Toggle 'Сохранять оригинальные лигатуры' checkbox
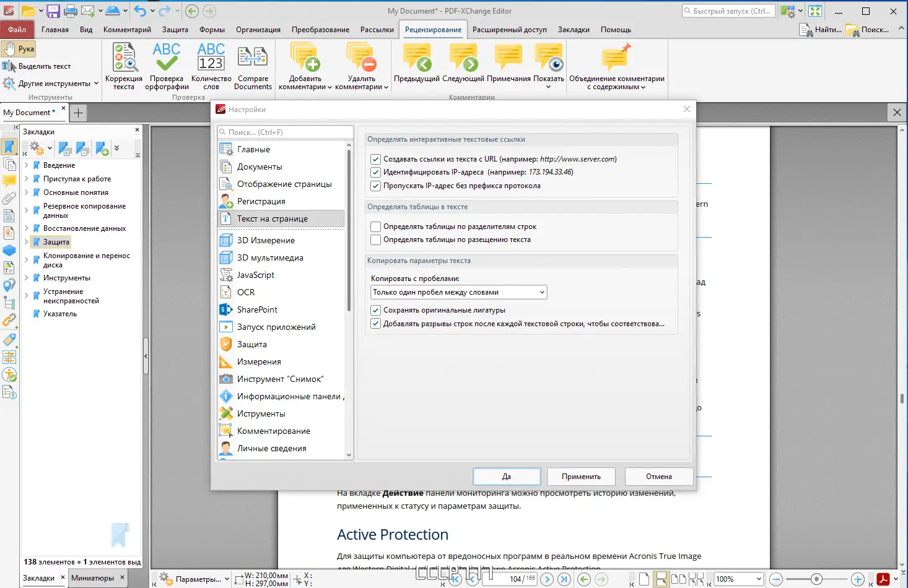This screenshot has height=588, width=908. point(375,310)
